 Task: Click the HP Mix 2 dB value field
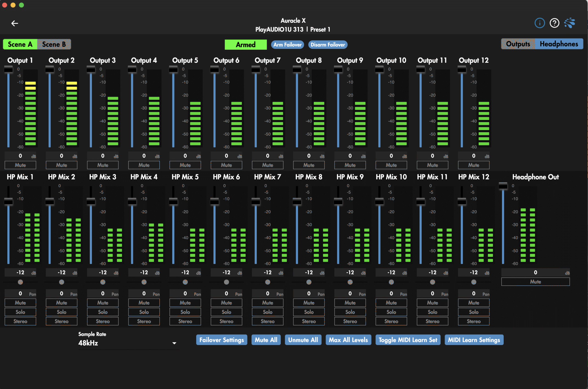click(62, 273)
